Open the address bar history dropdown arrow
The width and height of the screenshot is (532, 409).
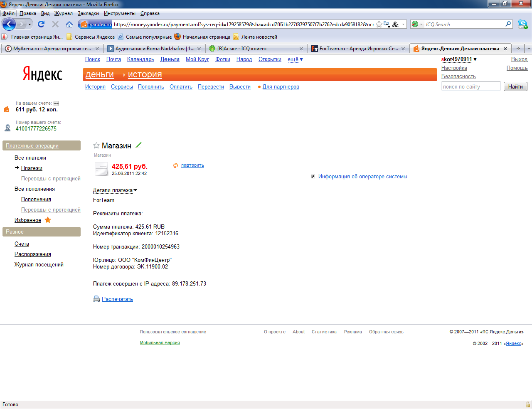coord(403,25)
